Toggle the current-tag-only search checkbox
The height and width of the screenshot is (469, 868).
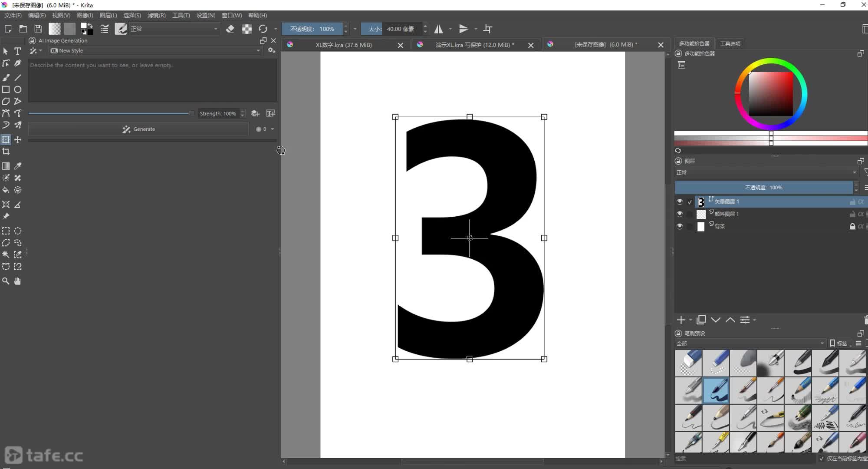click(x=822, y=459)
